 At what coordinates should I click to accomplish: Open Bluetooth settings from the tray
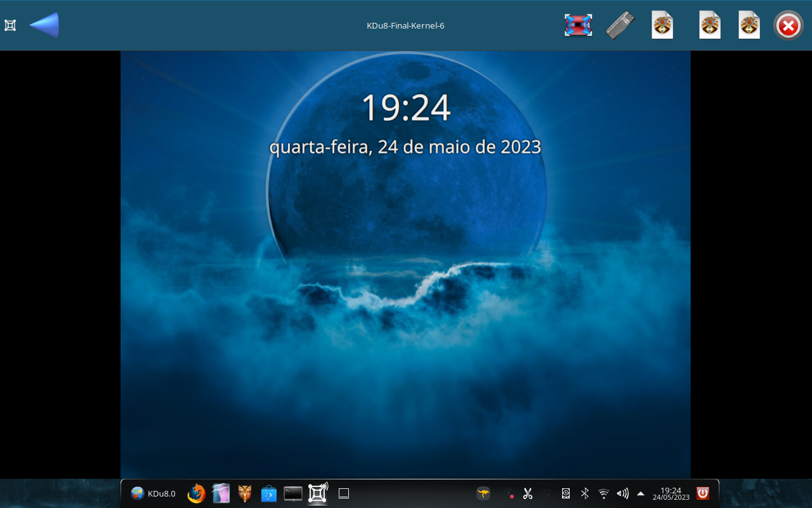click(x=585, y=493)
